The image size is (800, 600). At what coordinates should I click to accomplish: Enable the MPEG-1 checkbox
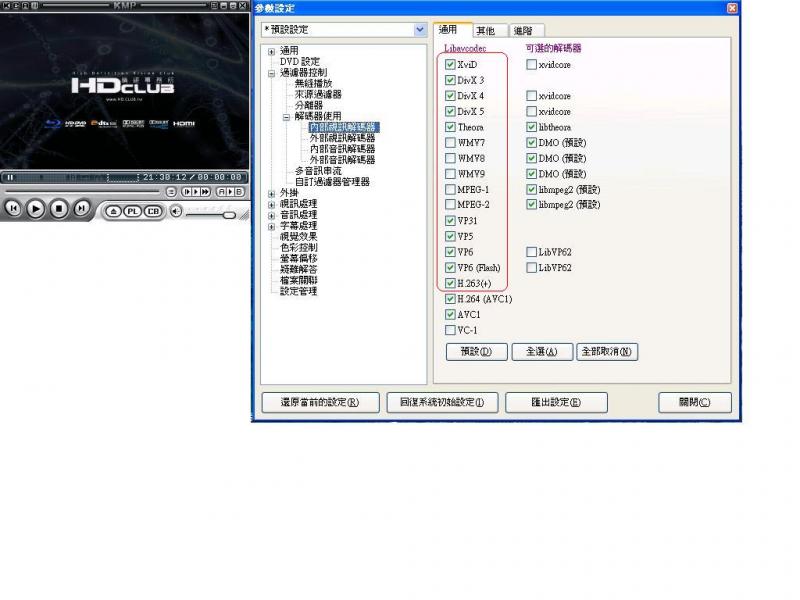[450, 189]
